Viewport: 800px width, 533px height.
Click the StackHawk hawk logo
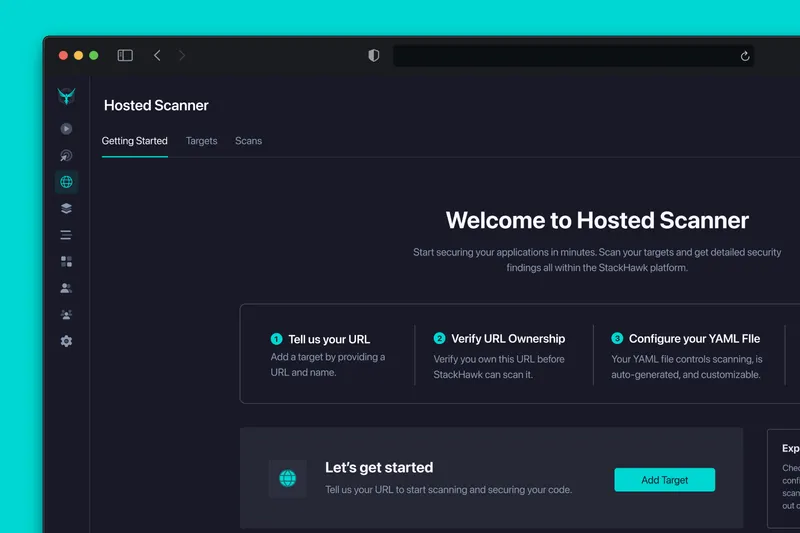point(66,96)
